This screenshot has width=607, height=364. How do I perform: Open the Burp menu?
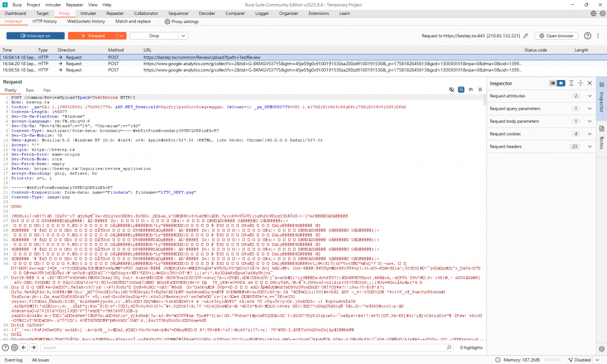pyautogui.click(x=17, y=5)
